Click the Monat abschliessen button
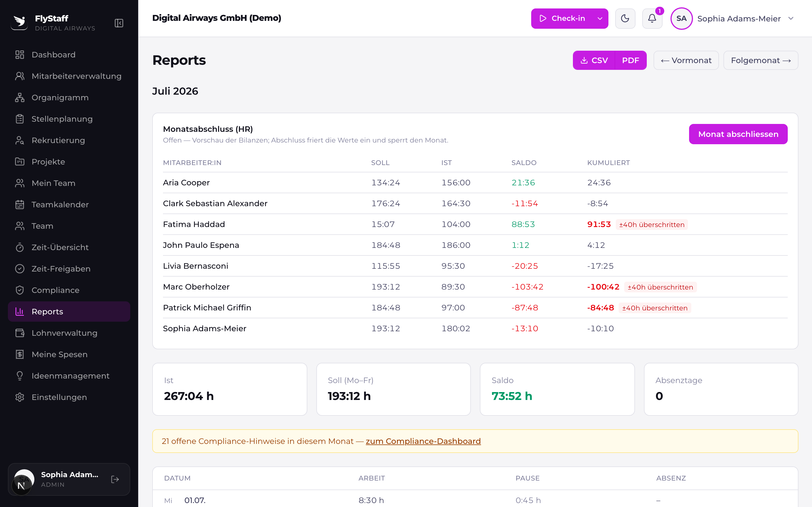The height and width of the screenshot is (507, 812). (x=738, y=134)
